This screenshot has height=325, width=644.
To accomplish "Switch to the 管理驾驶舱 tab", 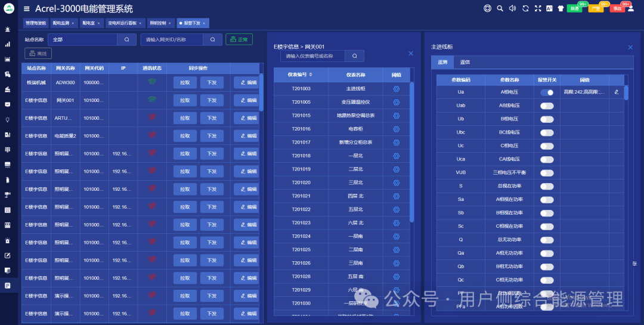I will click(36, 23).
